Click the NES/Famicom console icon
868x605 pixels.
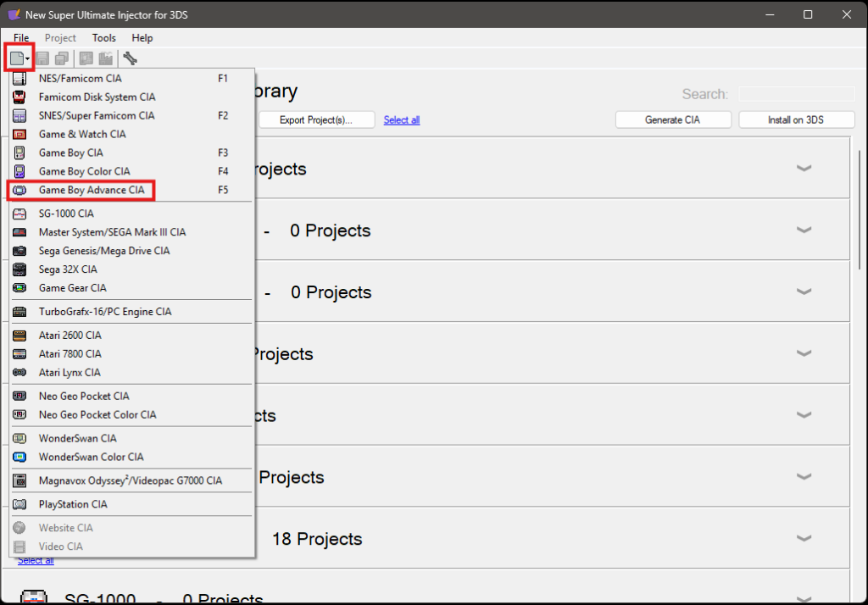(x=19, y=79)
